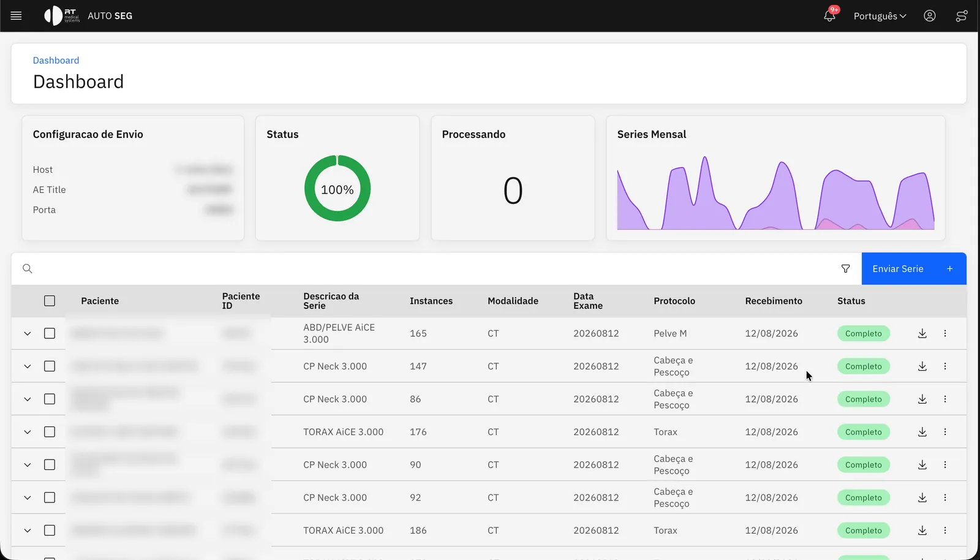Click the Modalidade column header
The height and width of the screenshot is (560, 980).
(513, 301)
